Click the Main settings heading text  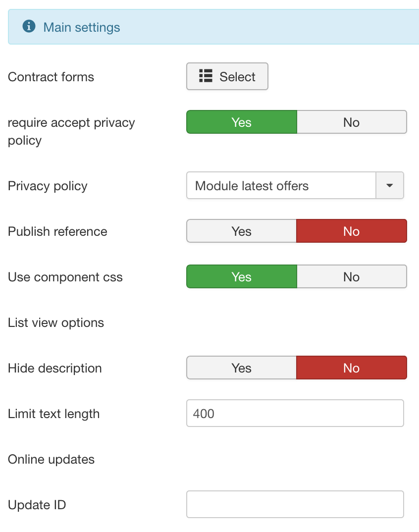pyautogui.click(x=82, y=27)
